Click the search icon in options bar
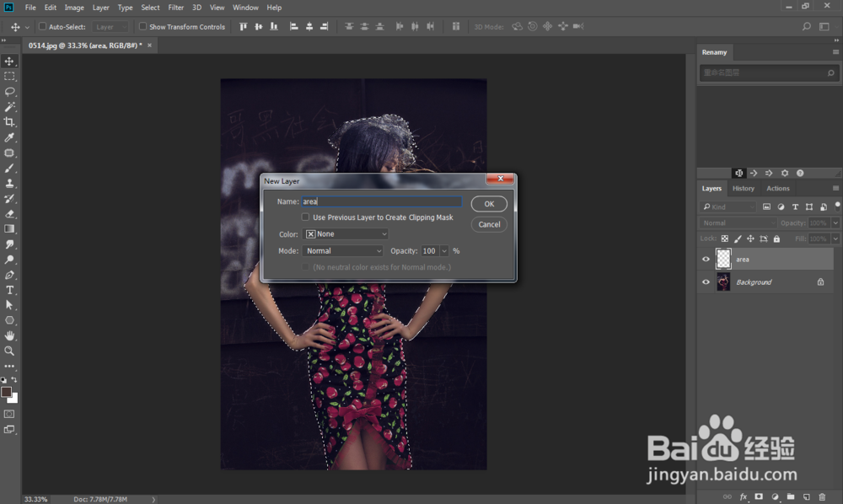 click(807, 26)
